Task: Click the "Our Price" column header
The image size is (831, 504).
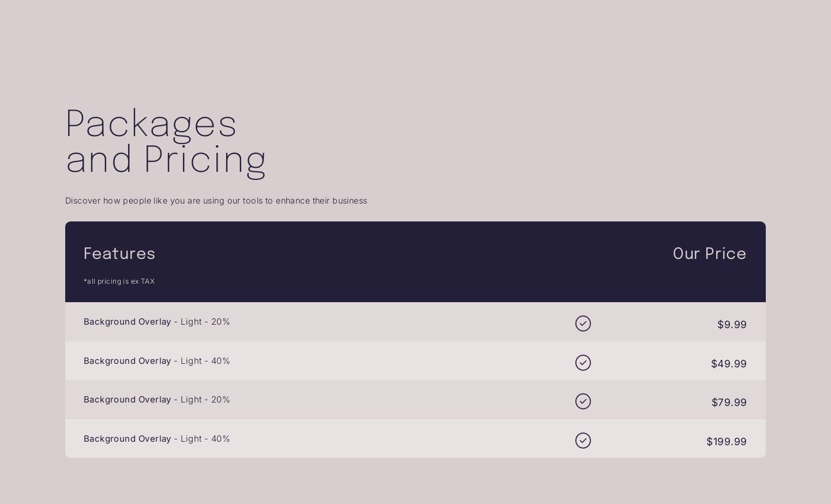Action: [709, 254]
